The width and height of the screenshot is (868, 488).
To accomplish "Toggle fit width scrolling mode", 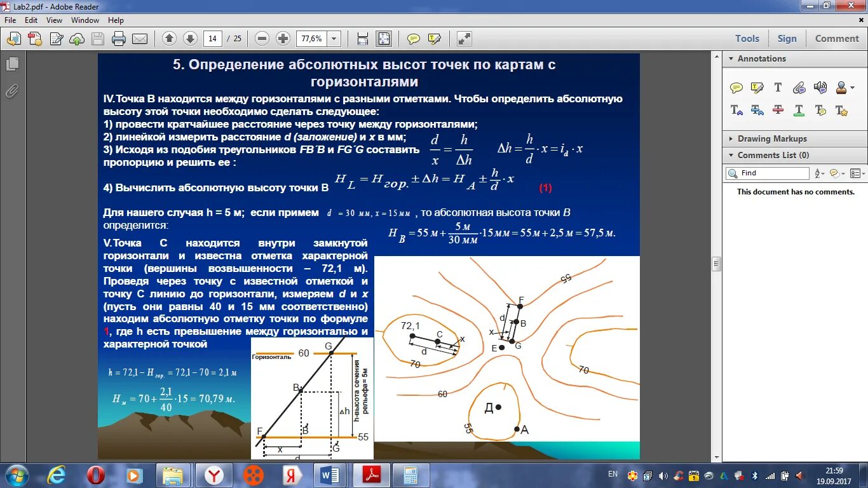I will click(x=363, y=39).
